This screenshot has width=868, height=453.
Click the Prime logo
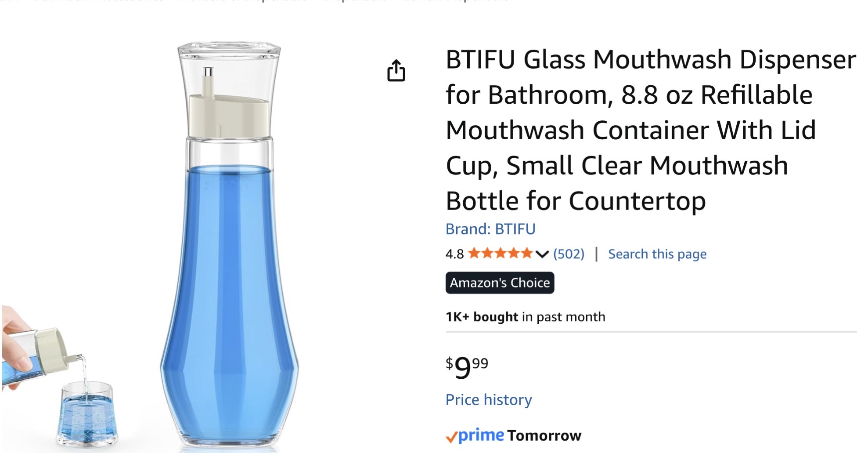point(481,435)
